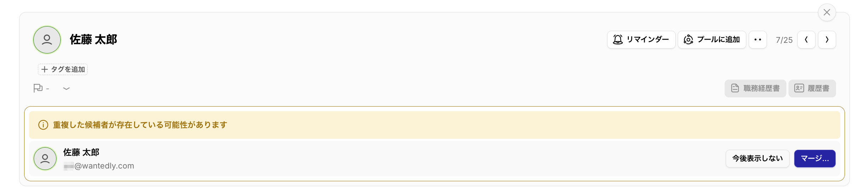Screen dimensions: 868x194
Task: Click the @wantedly.com email address
Action: (104, 166)
